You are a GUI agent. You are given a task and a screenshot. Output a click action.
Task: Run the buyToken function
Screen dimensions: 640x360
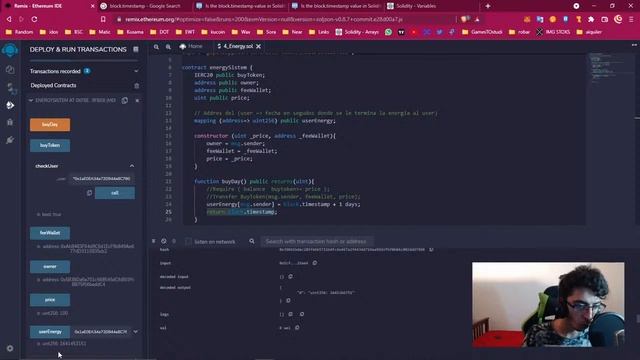tap(50, 146)
